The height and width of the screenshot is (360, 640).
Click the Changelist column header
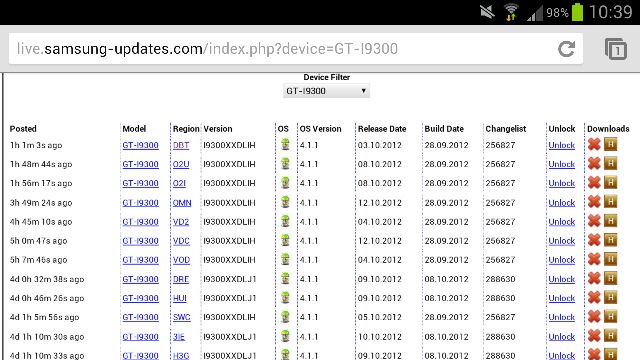[x=506, y=129]
